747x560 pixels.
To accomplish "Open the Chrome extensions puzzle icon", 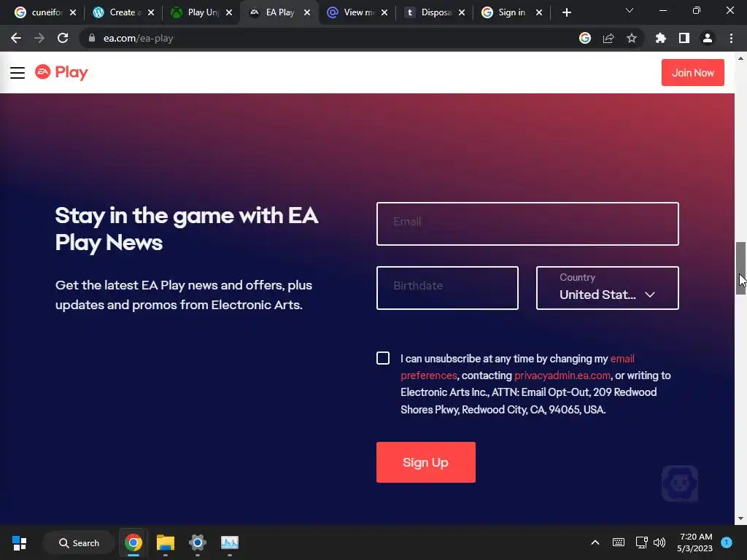I will (661, 38).
